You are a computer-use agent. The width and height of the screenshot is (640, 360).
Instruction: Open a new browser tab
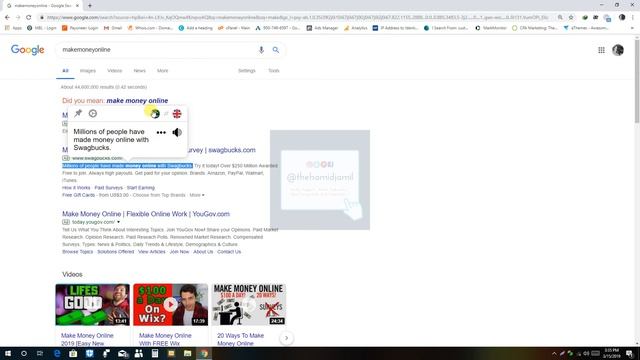point(90,6)
